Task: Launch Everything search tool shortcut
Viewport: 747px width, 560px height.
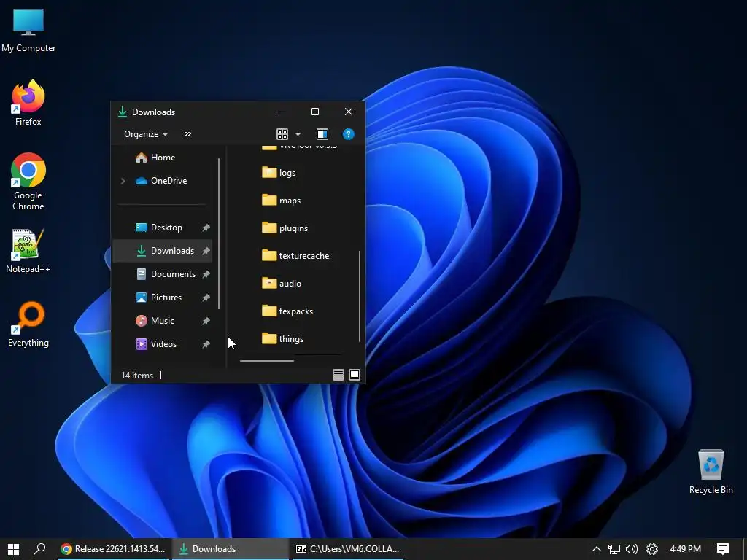Action: point(28,324)
